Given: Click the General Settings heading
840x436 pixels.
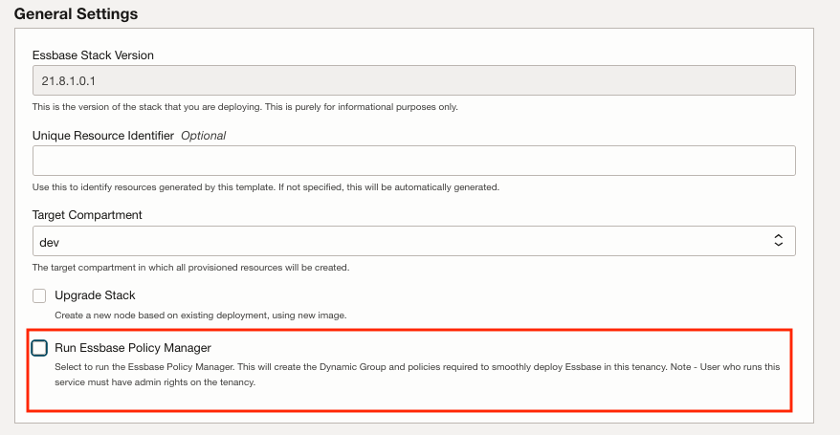Looking at the screenshot, I should tap(76, 15).
